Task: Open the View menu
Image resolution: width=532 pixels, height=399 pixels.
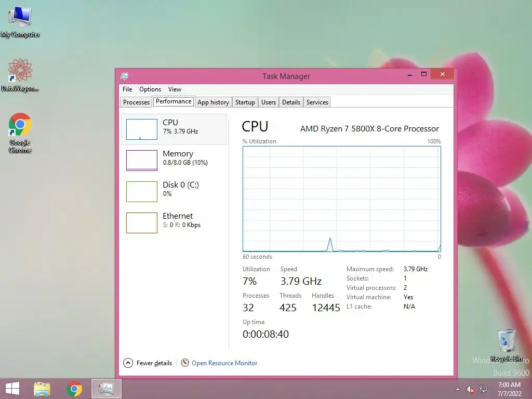Action: coord(175,89)
